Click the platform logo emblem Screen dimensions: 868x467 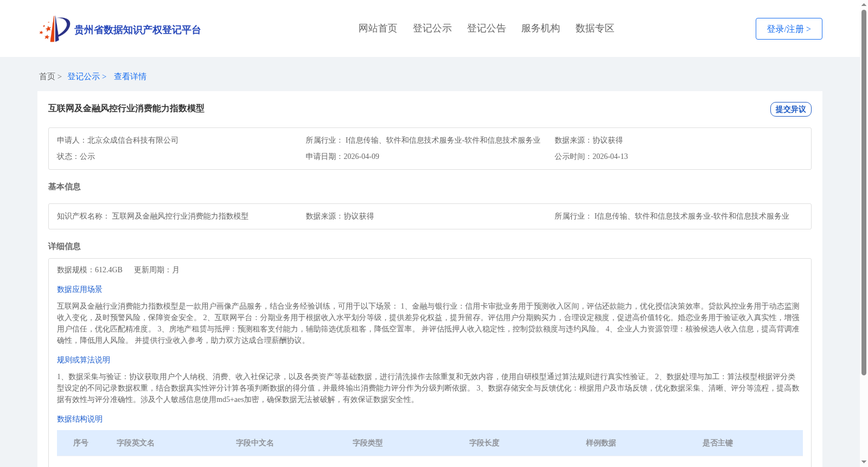[x=55, y=29]
